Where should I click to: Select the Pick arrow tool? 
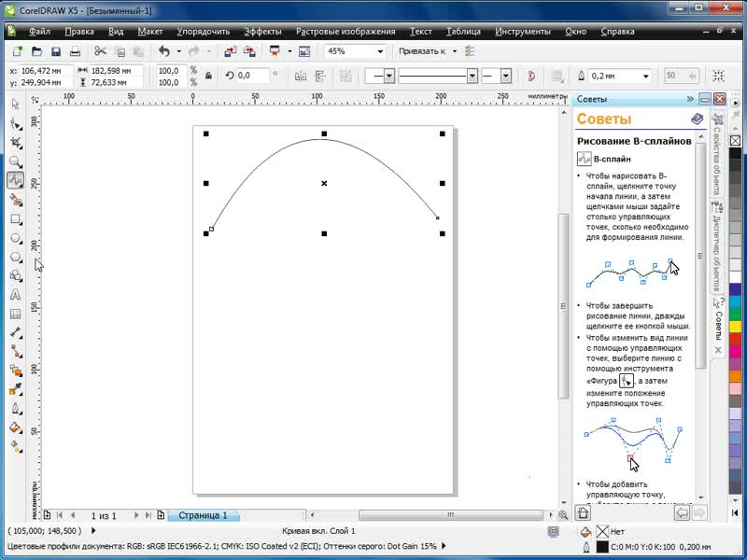(x=15, y=104)
